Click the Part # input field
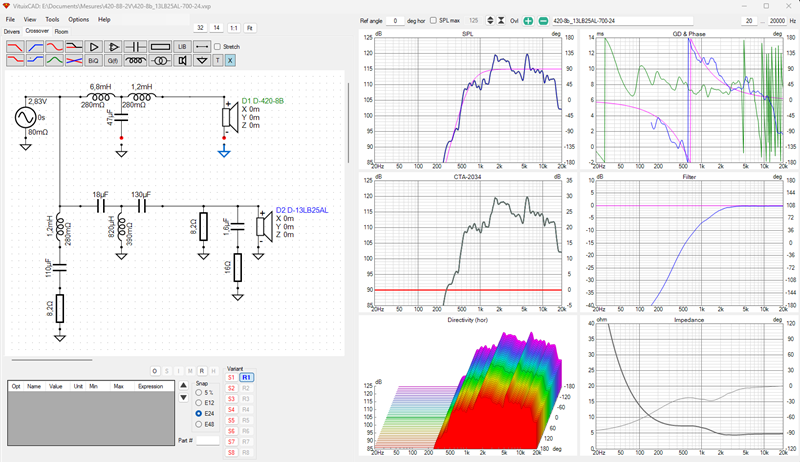 point(208,440)
